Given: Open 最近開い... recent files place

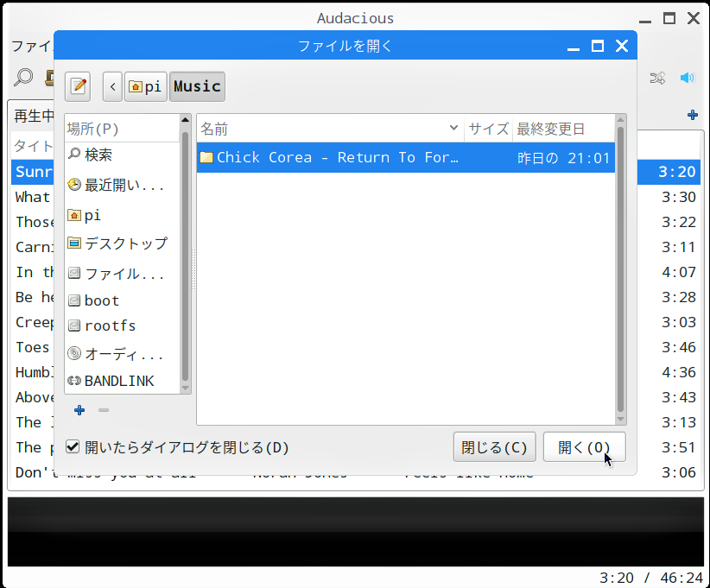Looking at the screenshot, I should click(x=123, y=185).
